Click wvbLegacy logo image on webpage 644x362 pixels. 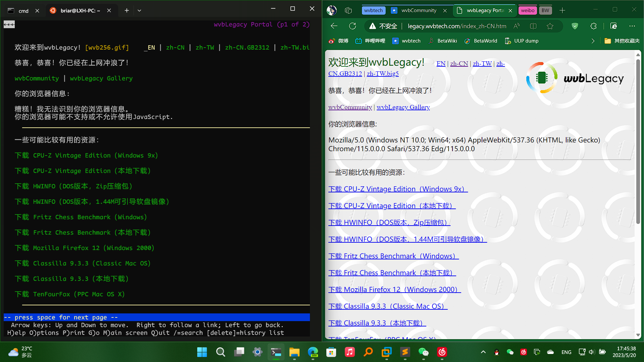[575, 78]
